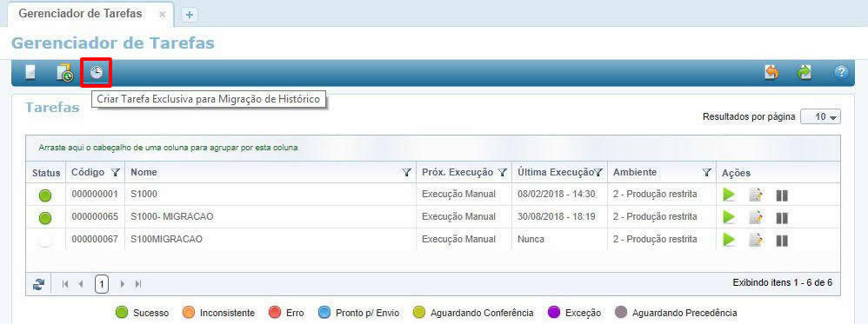Open the Ambiente column filter
Image resolution: width=868 pixels, height=324 pixels.
pyautogui.click(x=706, y=173)
